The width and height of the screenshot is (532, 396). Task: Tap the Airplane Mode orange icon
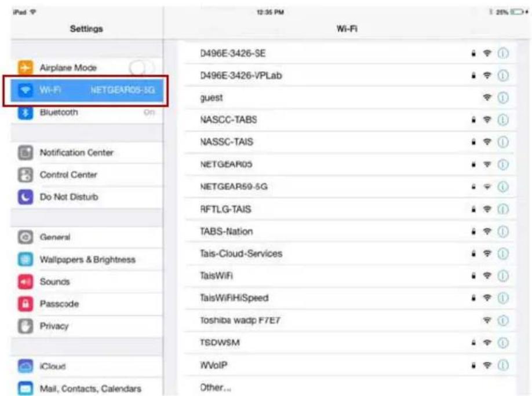pos(25,68)
